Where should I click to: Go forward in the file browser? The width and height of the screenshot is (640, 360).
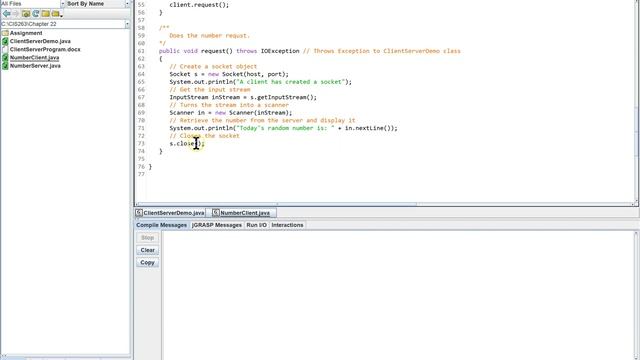pos(16,13)
